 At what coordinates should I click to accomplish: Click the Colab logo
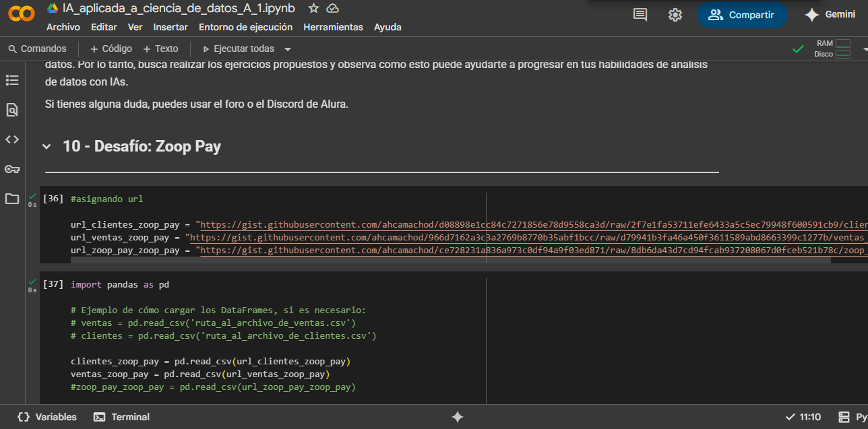(x=21, y=13)
